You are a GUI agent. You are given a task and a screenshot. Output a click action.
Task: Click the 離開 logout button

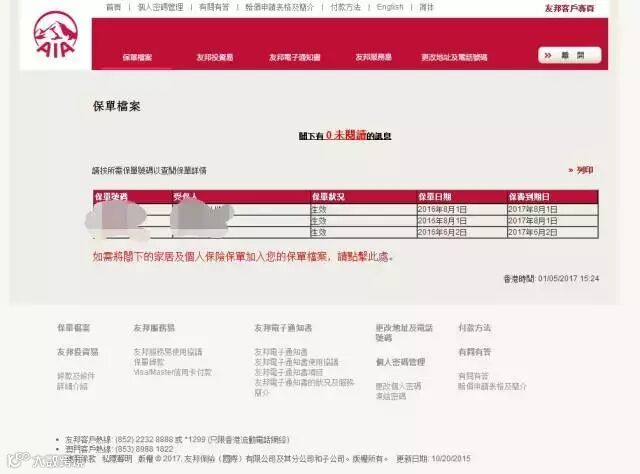point(569,55)
